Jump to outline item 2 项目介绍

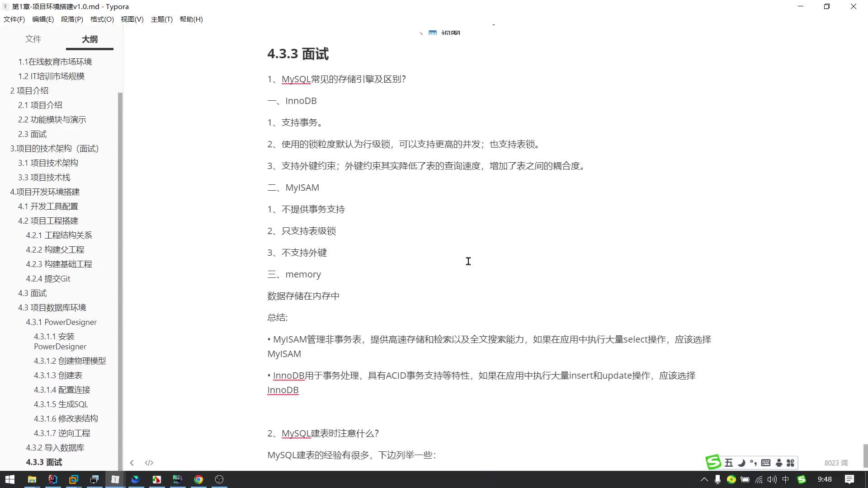coord(29,91)
